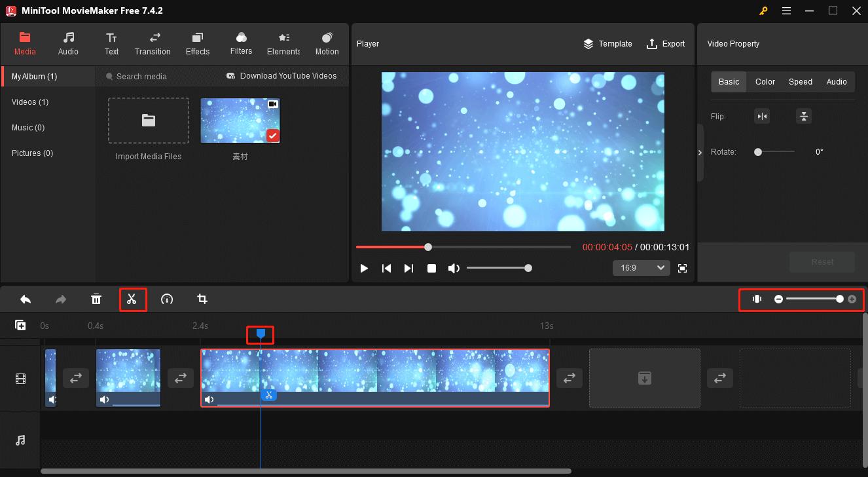
Task: Switch to the Motion tab
Action: point(327,44)
